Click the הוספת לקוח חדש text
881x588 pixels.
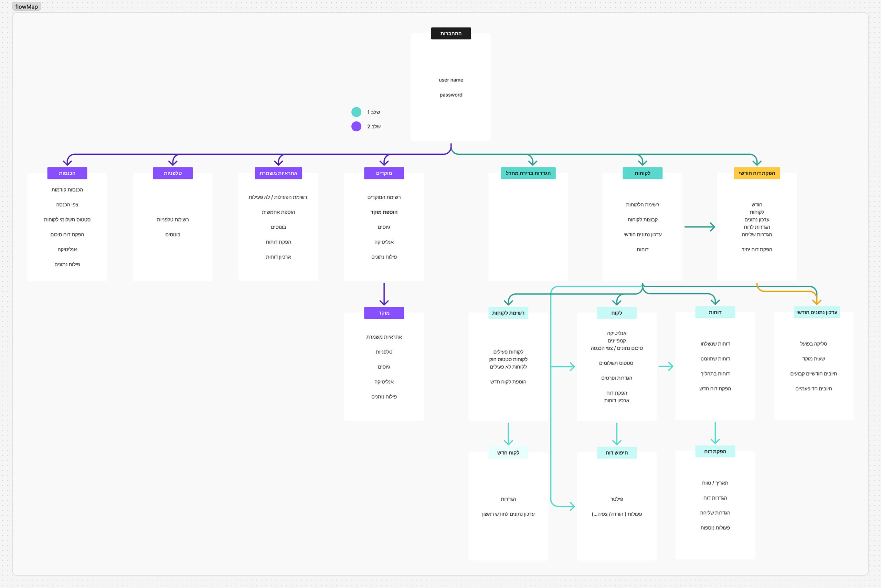pyautogui.click(x=508, y=382)
